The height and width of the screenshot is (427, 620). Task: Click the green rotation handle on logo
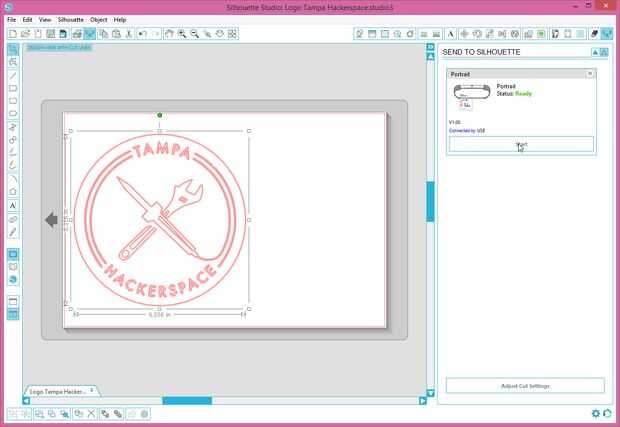[x=160, y=115]
